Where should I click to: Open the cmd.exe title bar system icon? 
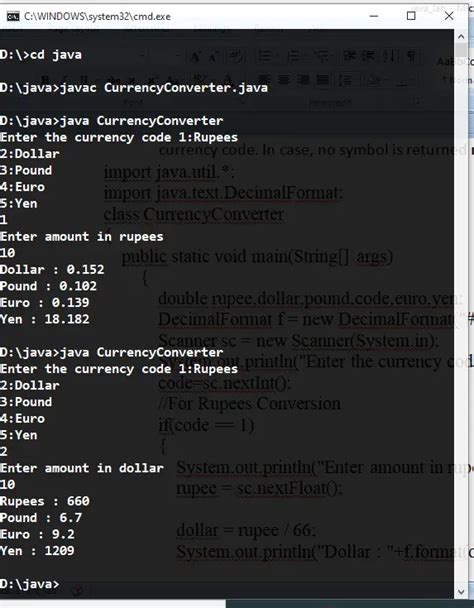coord(13,16)
